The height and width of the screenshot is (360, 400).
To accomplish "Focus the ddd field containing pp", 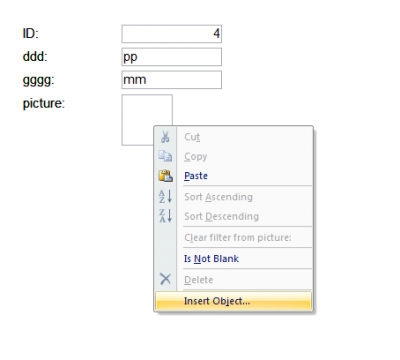I will 172,57.
